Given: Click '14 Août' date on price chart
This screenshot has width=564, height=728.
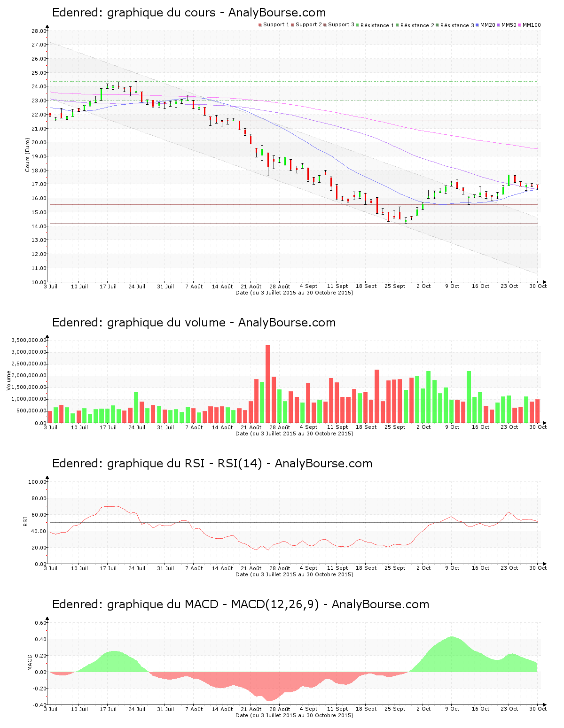Looking at the screenshot, I should click(x=222, y=287).
